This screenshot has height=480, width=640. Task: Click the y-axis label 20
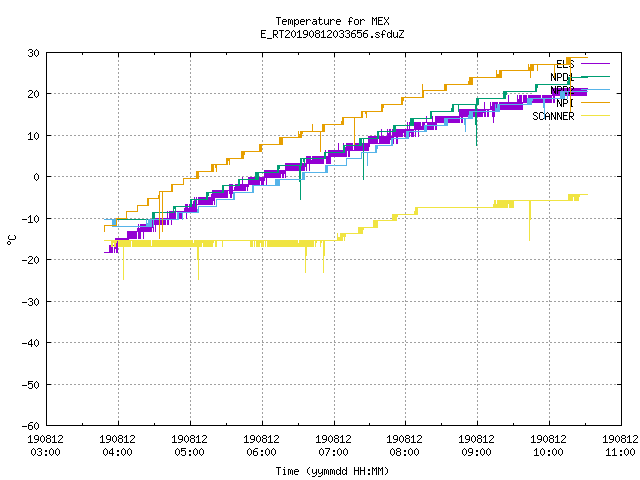[x=33, y=94]
